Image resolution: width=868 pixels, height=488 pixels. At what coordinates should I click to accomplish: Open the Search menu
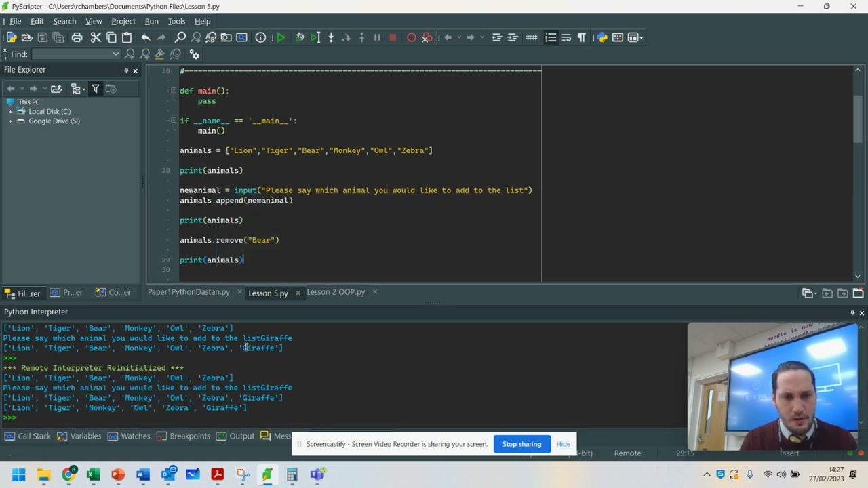pyautogui.click(x=64, y=21)
